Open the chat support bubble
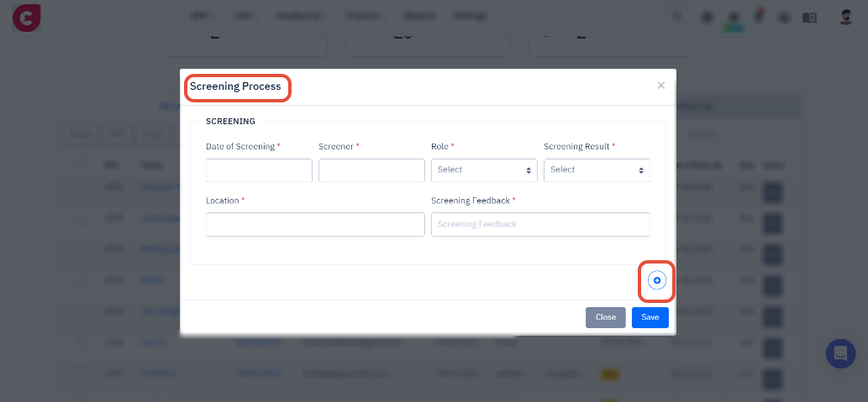The image size is (868, 402). (x=840, y=353)
